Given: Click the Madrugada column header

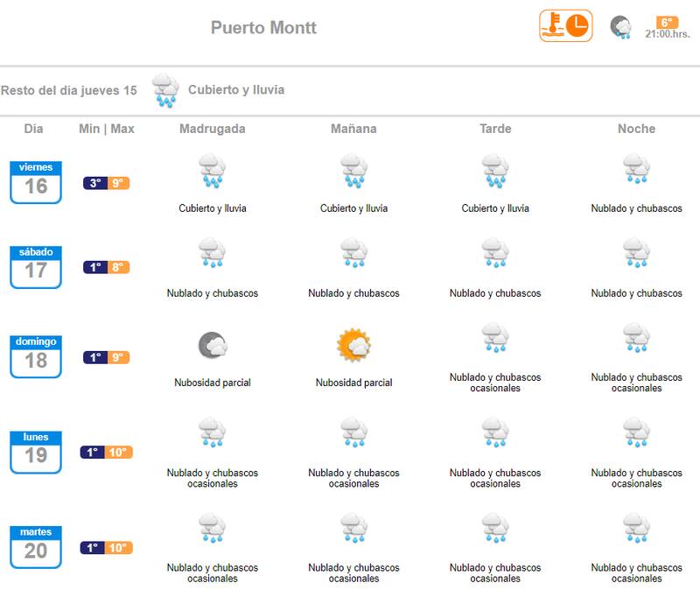Looking at the screenshot, I should tap(213, 129).
